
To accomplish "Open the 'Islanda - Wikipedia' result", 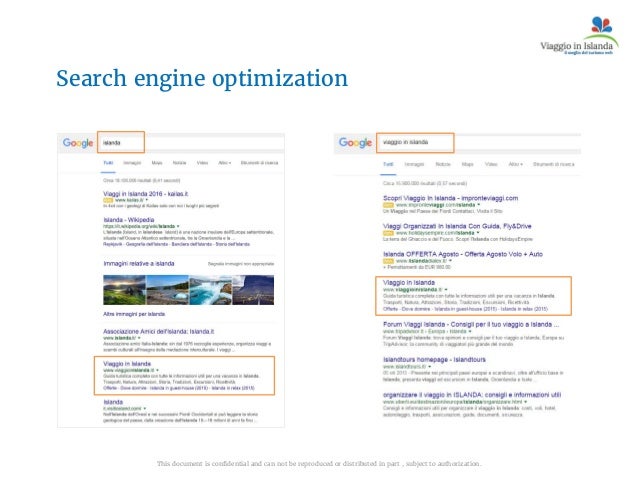I will tap(129, 220).
